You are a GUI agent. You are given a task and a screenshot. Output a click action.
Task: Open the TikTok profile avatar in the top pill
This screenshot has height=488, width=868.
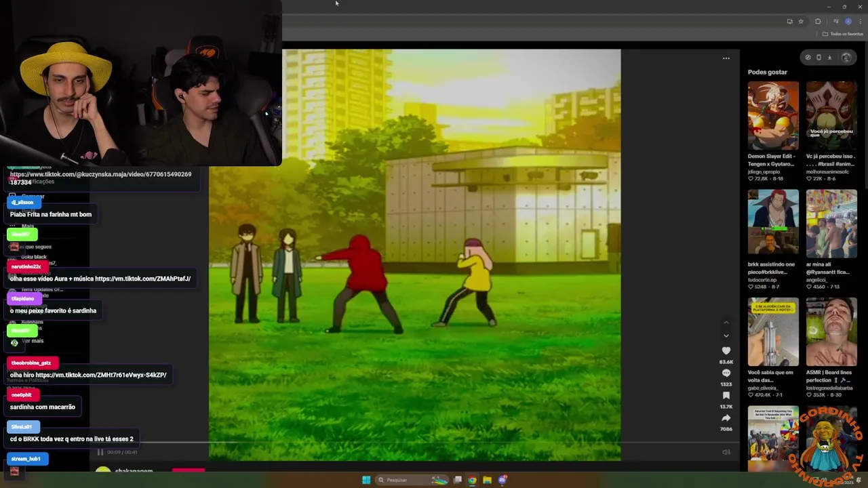click(x=846, y=58)
